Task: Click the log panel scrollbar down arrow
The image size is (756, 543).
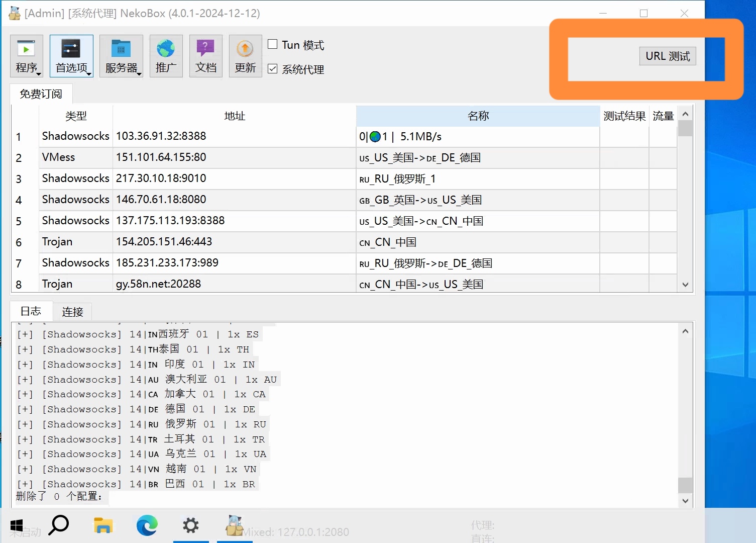Action: point(685,500)
